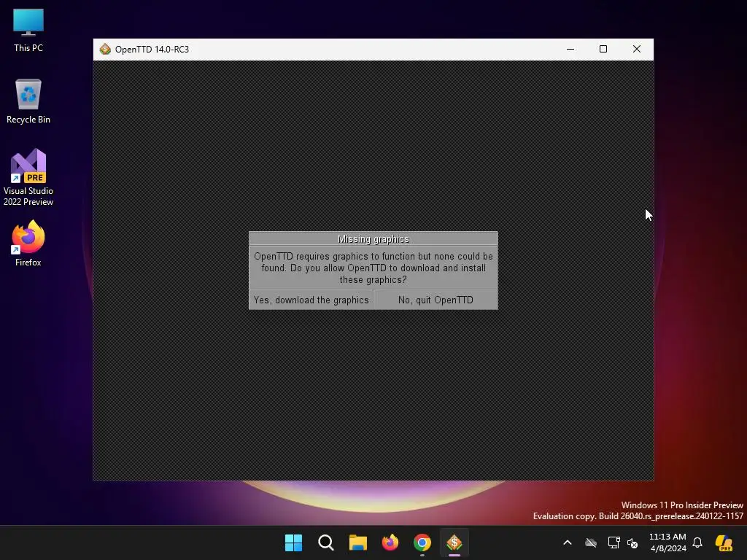The width and height of the screenshot is (747, 560).
Task: Minimize the OpenTTD window
Action: pyautogui.click(x=570, y=49)
